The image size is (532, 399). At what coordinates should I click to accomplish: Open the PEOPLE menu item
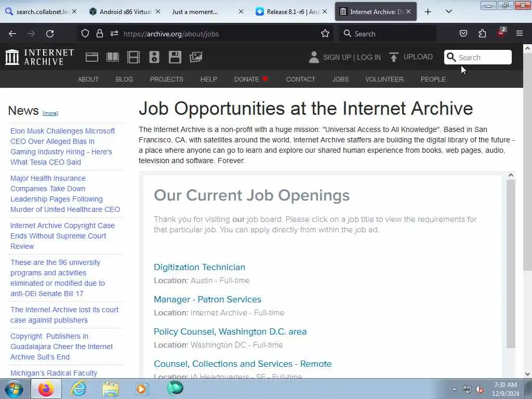433,79
